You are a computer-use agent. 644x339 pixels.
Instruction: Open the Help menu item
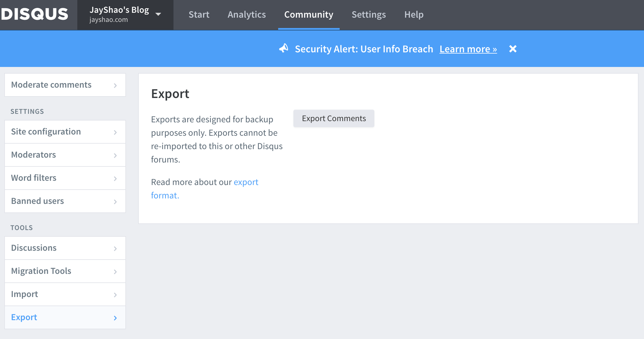tap(414, 15)
